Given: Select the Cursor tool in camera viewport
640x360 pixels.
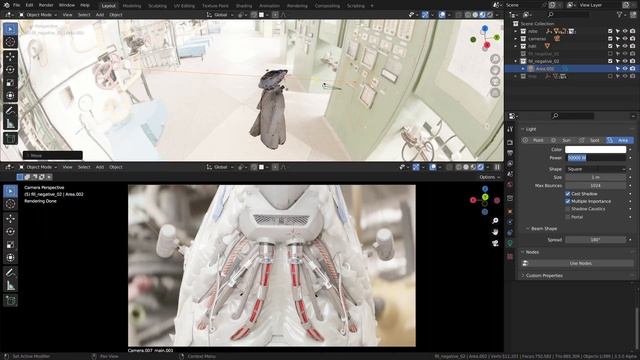Looking at the screenshot, I should point(11,204).
